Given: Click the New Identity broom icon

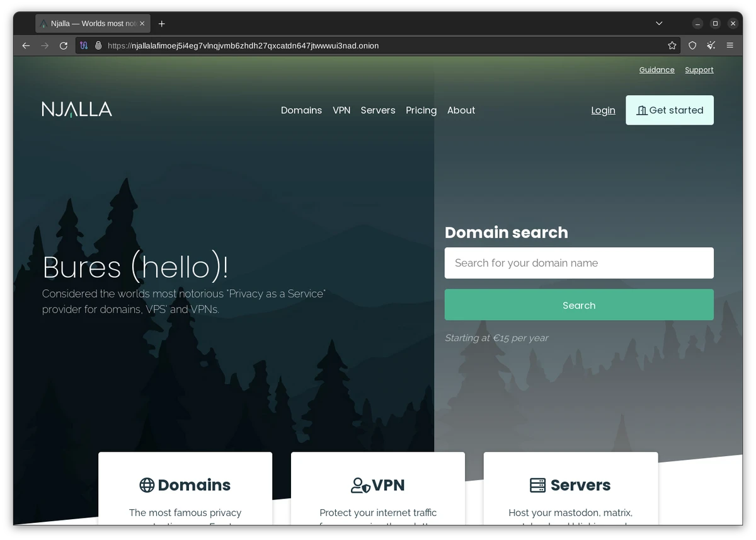Looking at the screenshot, I should pyautogui.click(x=711, y=45).
